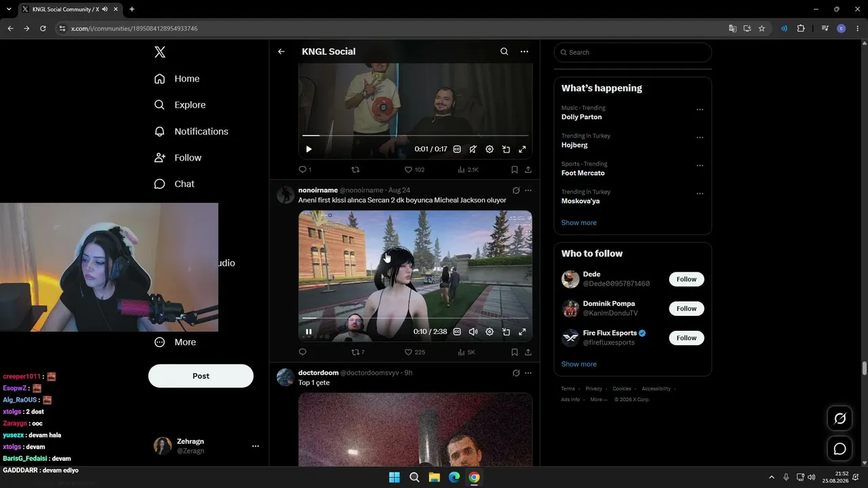Viewport: 868px width, 488px height.
Task: Reply to the post with 1 reply
Action: point(305,169)
